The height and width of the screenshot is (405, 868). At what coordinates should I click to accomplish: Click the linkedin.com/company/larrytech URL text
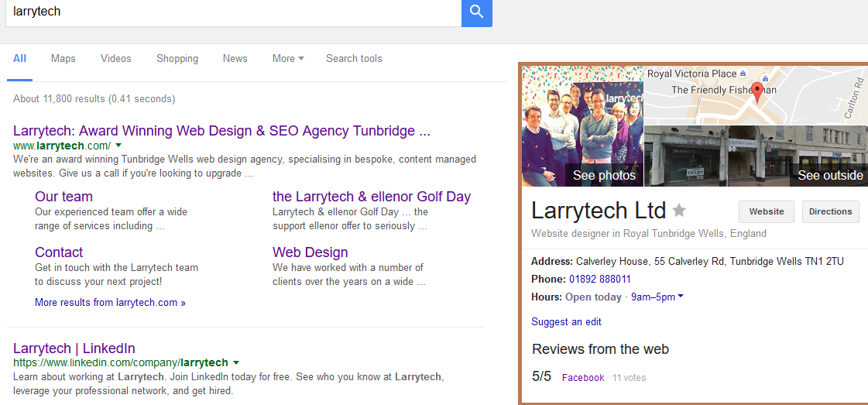121,363
